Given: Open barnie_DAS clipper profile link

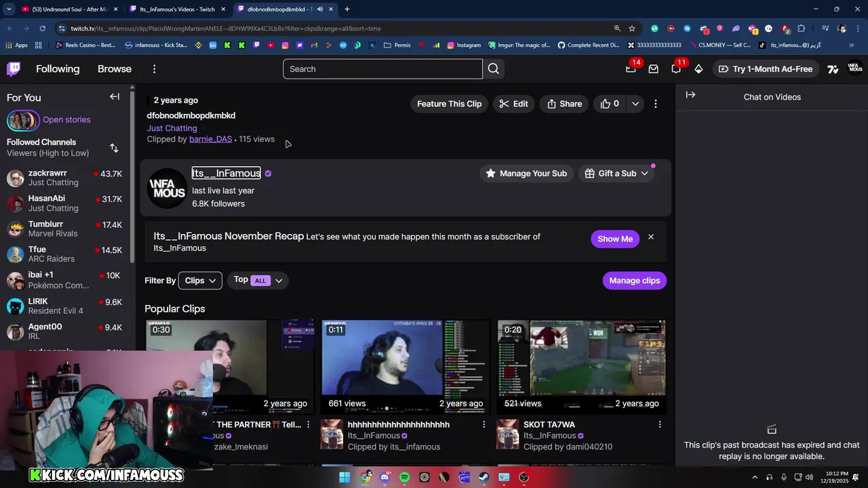Looking at the screenshot, I should point(210,139).
